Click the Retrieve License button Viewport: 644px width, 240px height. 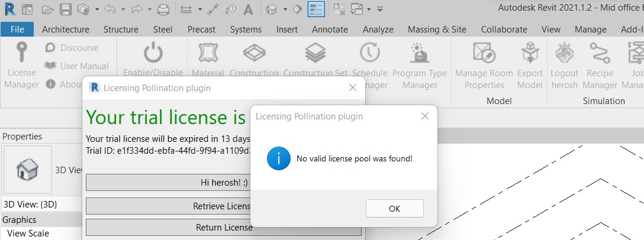pos(224,206)
